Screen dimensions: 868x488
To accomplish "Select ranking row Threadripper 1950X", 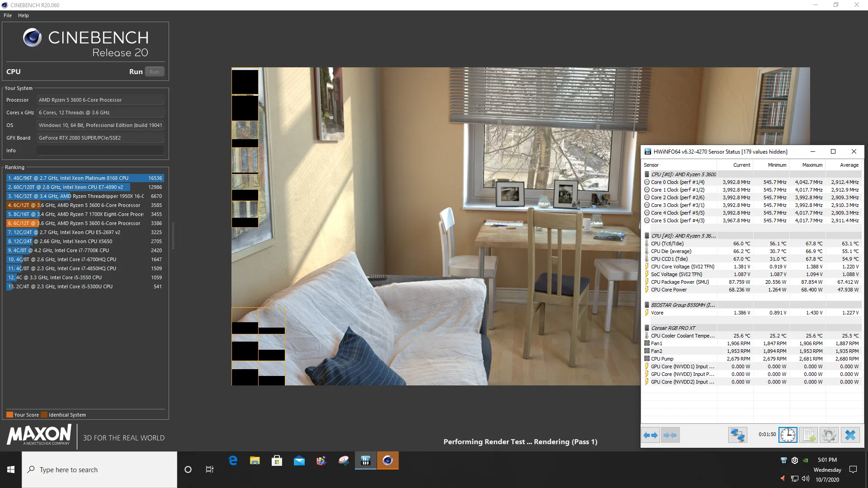I will (x=85, y=196).
